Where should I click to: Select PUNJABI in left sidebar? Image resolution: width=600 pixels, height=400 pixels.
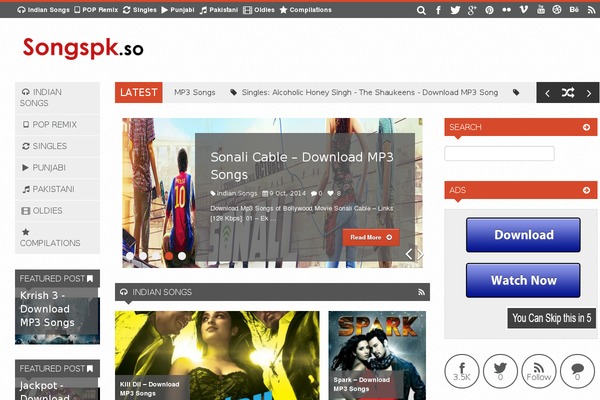tap(57, 168)
